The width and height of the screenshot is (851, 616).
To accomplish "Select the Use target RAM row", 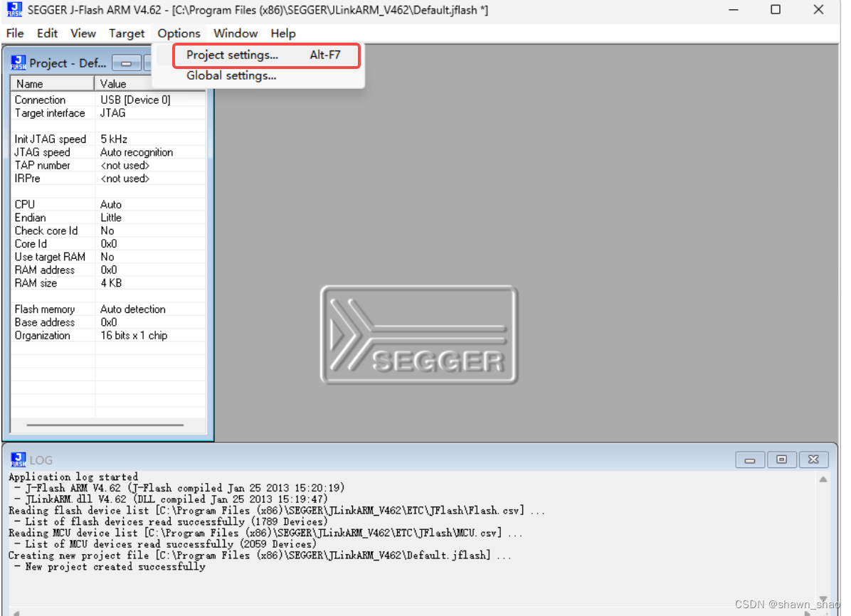I will [x=108, y=257].
